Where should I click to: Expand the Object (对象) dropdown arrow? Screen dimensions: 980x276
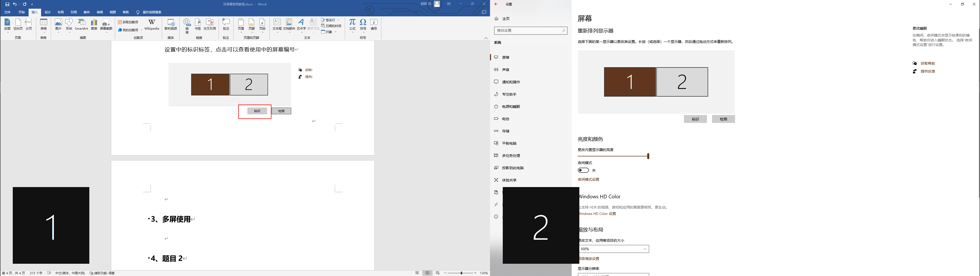[336, 32]
